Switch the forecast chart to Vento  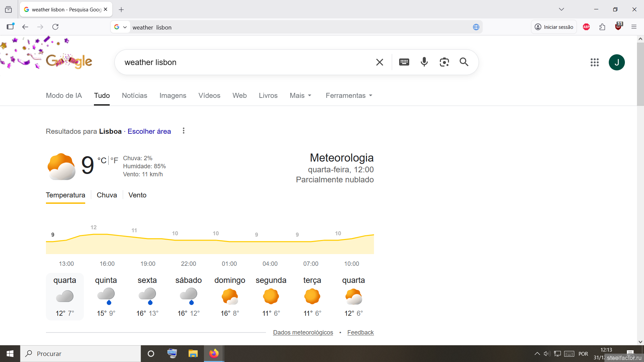click(x=137, y=195)
